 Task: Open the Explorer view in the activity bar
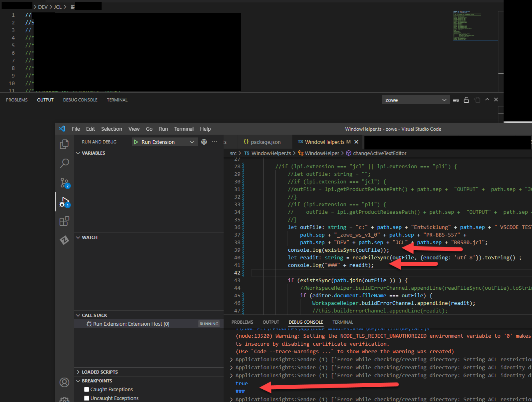click(x=64, y=144)
